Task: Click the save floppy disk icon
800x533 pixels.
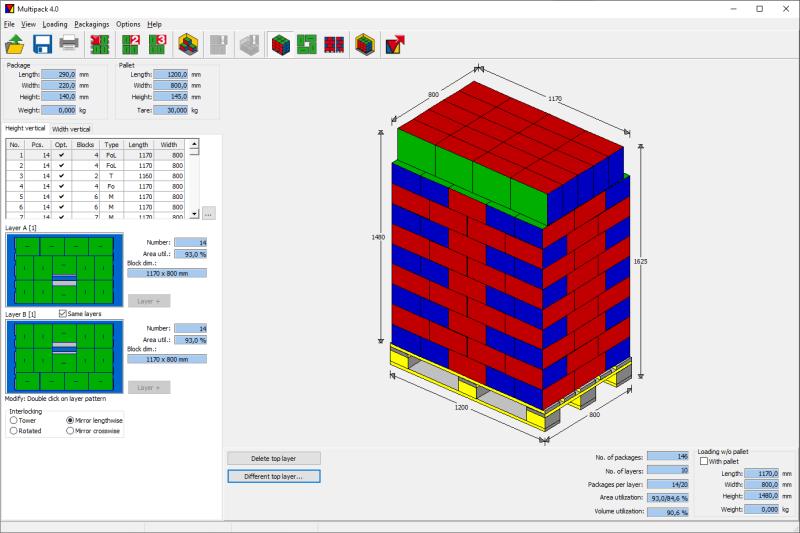Action: coord(42,44)
